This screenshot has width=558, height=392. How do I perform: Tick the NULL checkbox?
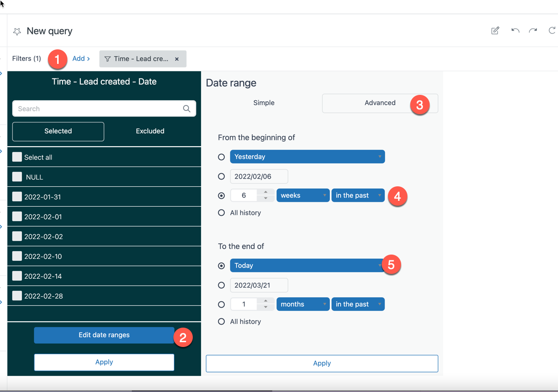coord(17,177)
